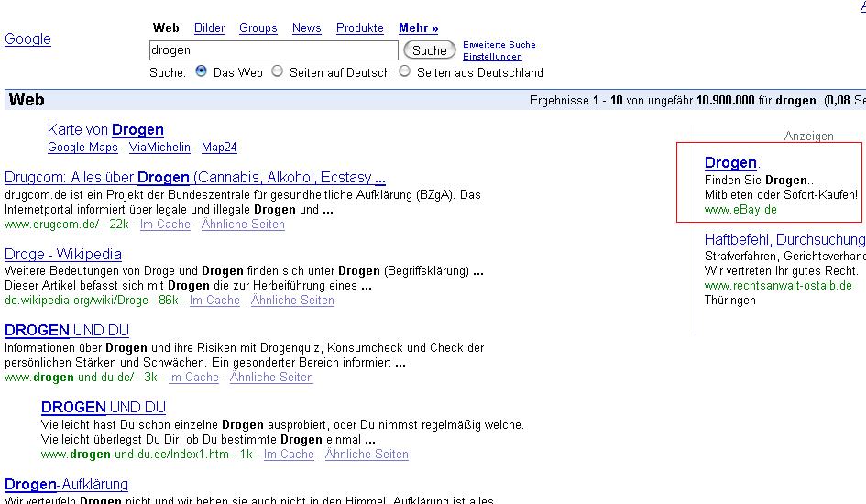The height and width of the screenshot is (504, 866).
Task: Open Im Cache for drugcom.de result
Action: pyautogui.click(x=165, y=225)
